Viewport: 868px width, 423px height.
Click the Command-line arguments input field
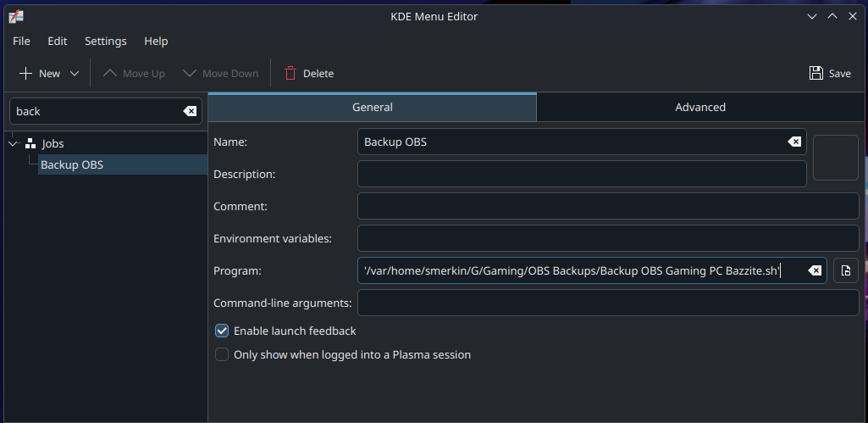607,303
